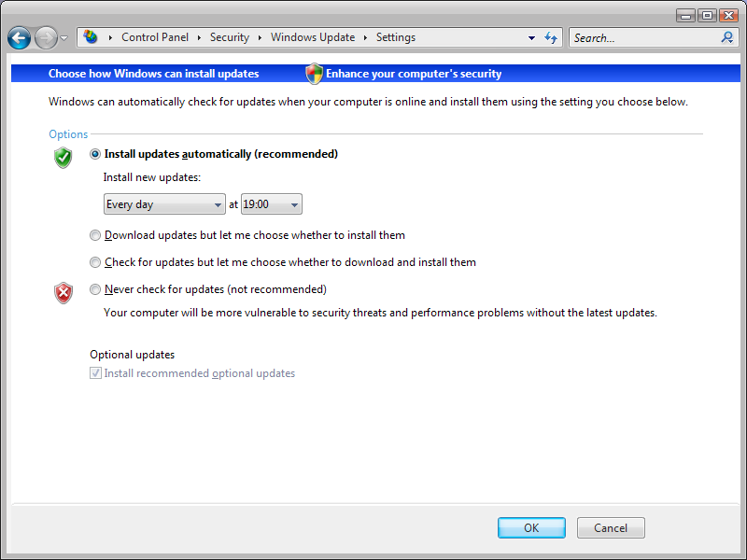
Task: Click the green shield checkmark icon
Action: (63, 158)
